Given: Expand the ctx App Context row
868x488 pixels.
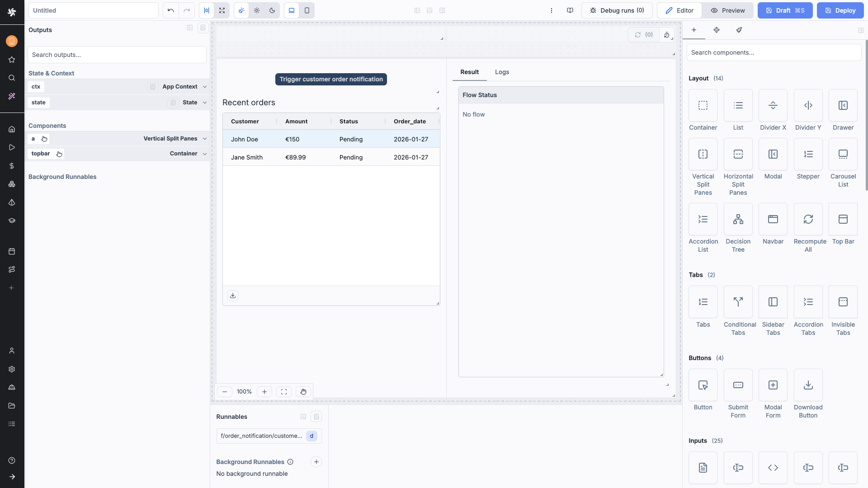Looking at the screenshot, I should [205, 87].
